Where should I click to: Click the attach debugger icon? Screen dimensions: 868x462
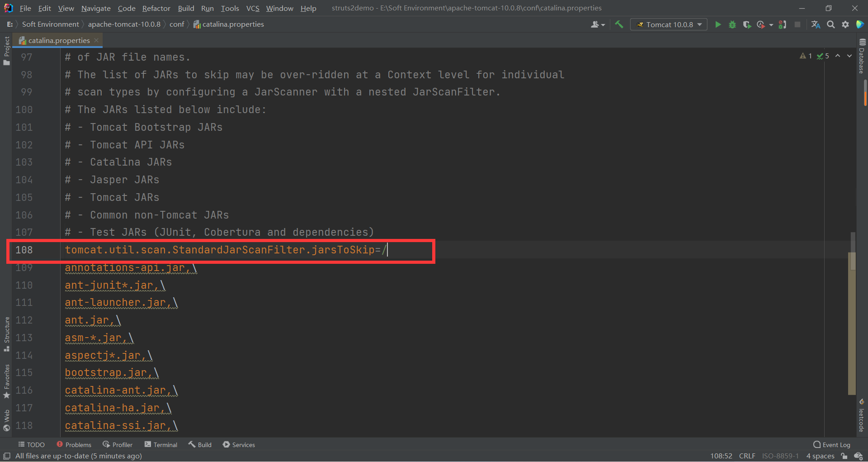click(783, 24)
